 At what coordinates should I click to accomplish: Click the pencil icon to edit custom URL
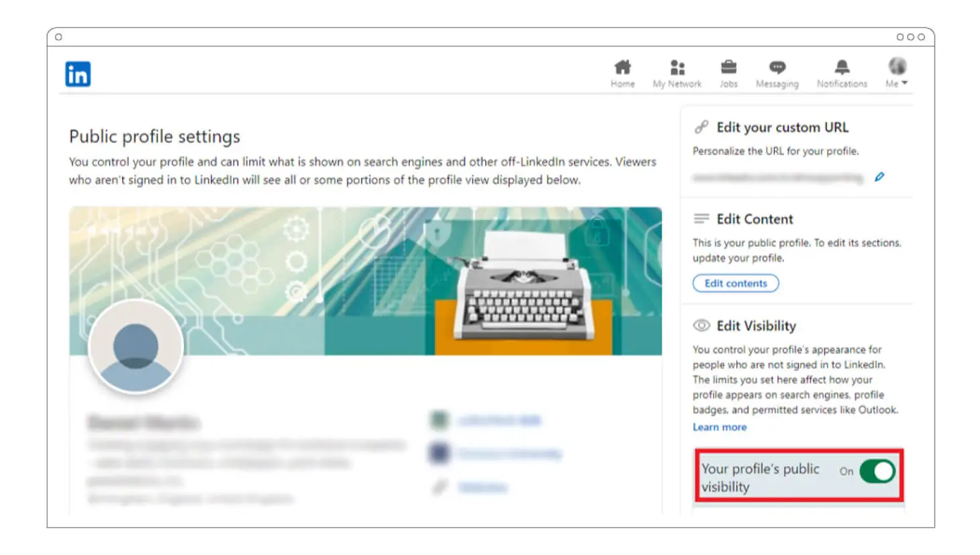click(x=879, y=177)
